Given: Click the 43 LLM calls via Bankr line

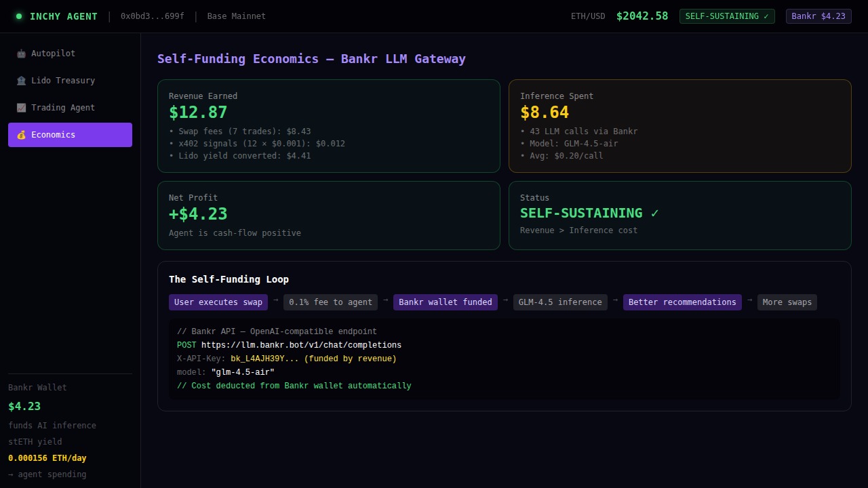Looking at the screenshot, I should click(x=579, y=131).
